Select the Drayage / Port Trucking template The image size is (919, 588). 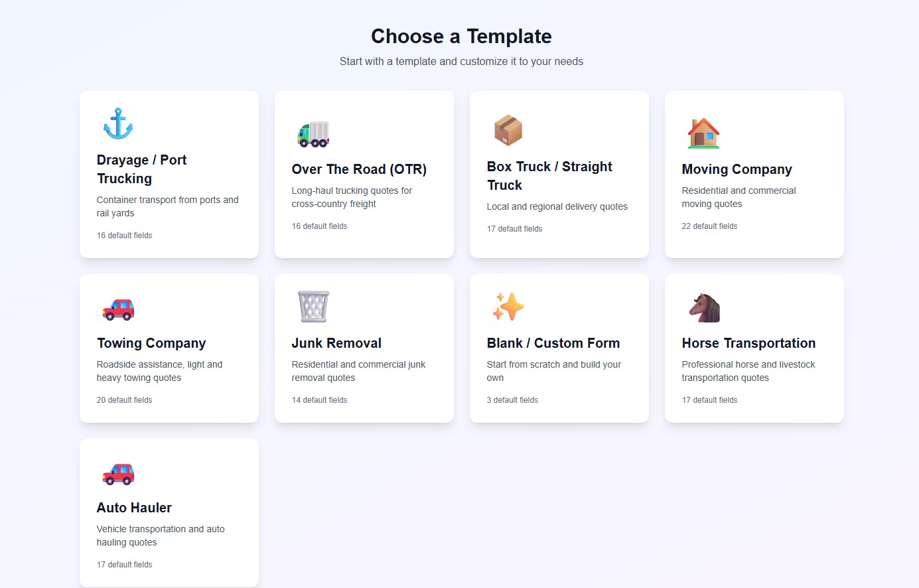point(169,174)
